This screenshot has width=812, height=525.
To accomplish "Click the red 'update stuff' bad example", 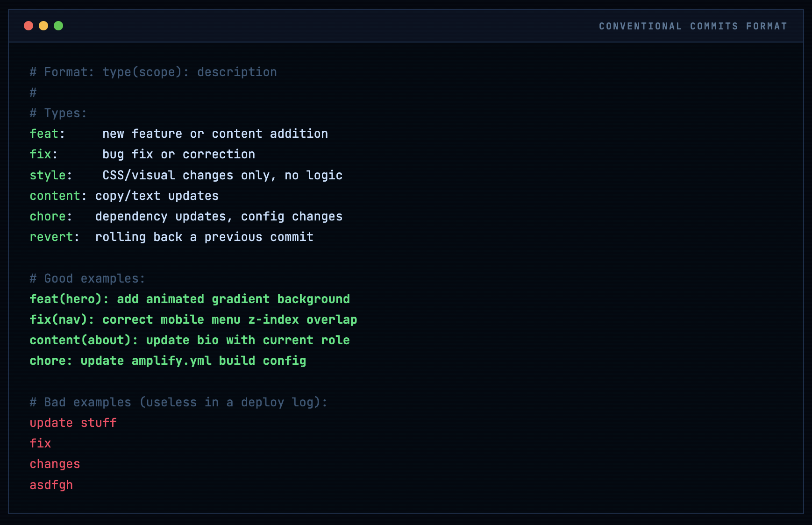I will pyautogui.click(x=73, y=423).
